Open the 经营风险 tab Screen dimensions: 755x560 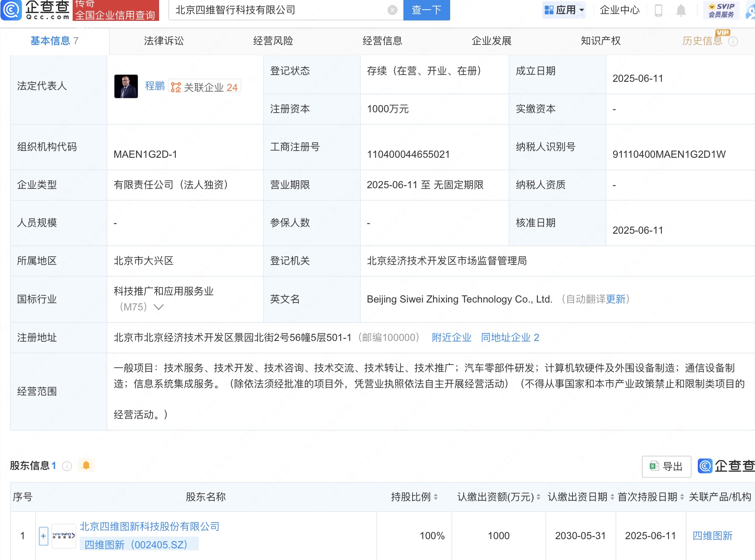(273, 41)
